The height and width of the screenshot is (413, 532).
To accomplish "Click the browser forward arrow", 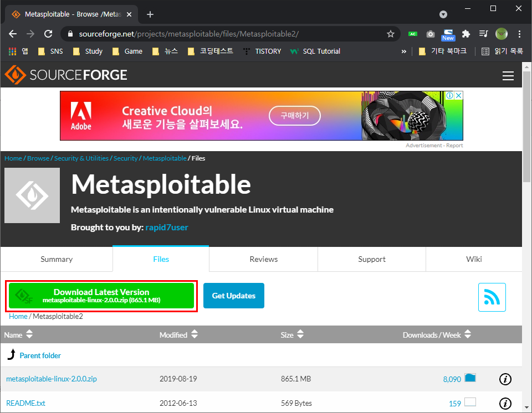I will [x=30, y=34].
